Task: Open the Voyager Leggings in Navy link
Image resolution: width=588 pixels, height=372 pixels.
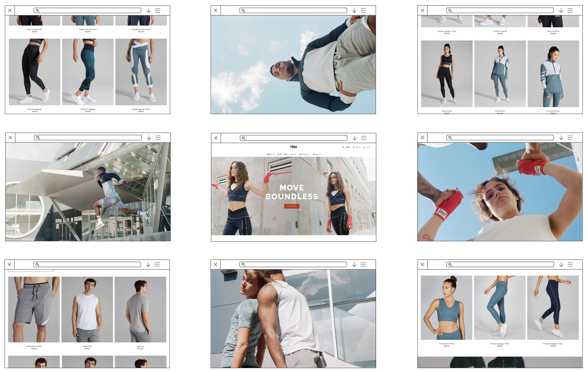Action: point(447,31)
